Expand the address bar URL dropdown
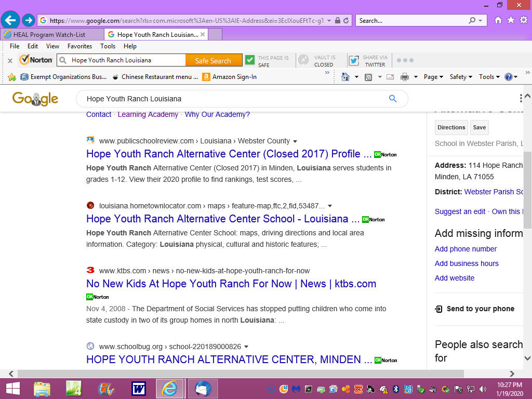The height and width of the screenshot is (399, 532). [x=329, y=21]
